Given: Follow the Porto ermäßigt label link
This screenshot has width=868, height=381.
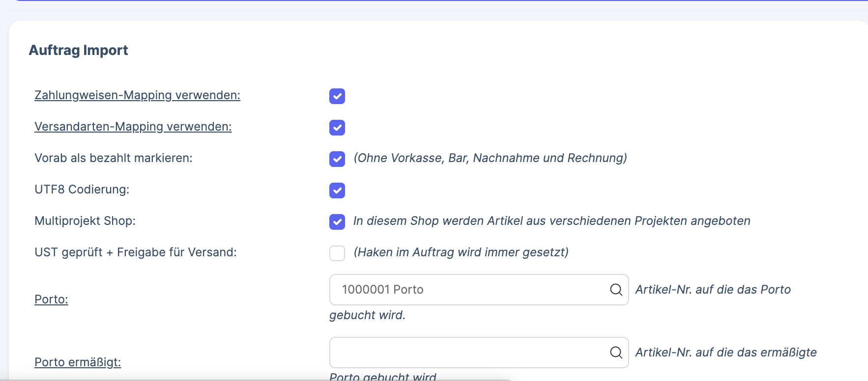Looking at the screenshot, I should pyautogui.click(x=78, y=362).
